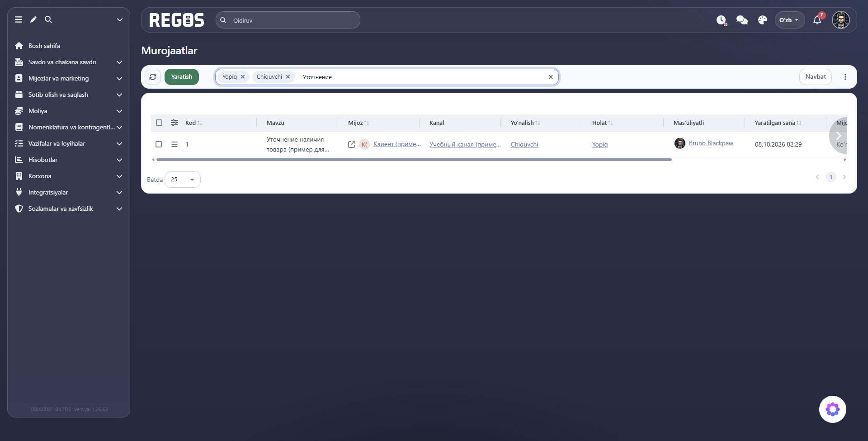Expand the Hisobotlar menu section
Image resolution: width=868 pixels, height=441 pixels.
click(69, 160)
